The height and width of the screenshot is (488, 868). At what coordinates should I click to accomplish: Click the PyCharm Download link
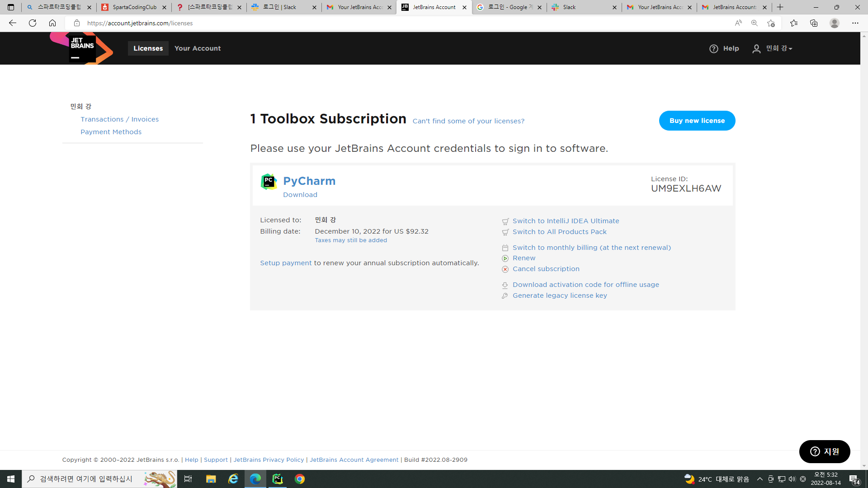coord(300,195)
